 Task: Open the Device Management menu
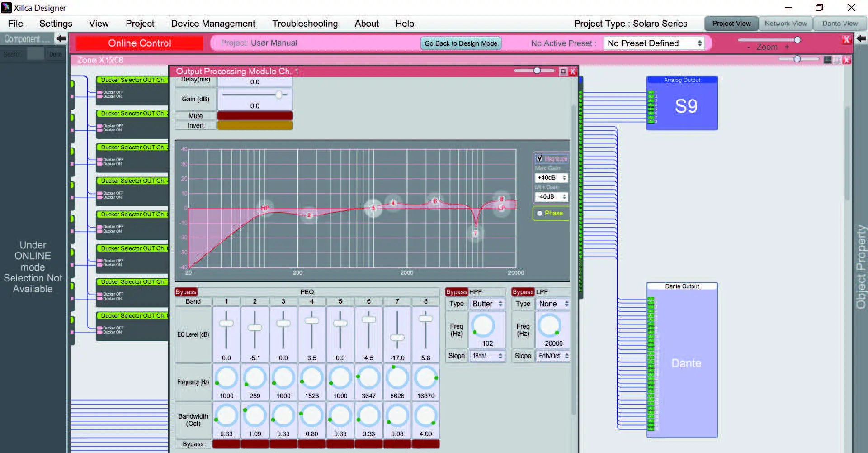(213, 24)
